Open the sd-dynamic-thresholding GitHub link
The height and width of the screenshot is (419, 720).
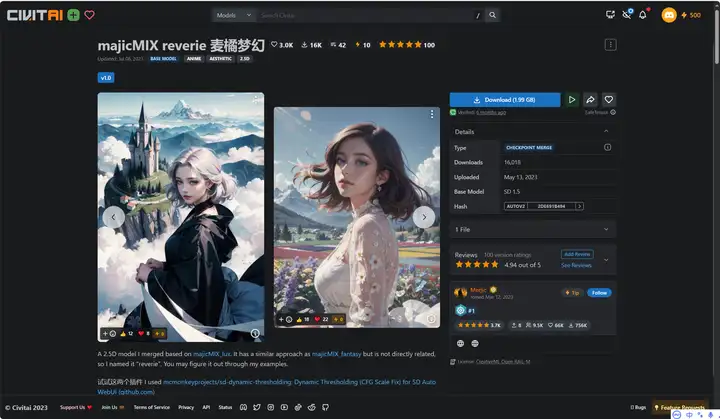point(267,387)
